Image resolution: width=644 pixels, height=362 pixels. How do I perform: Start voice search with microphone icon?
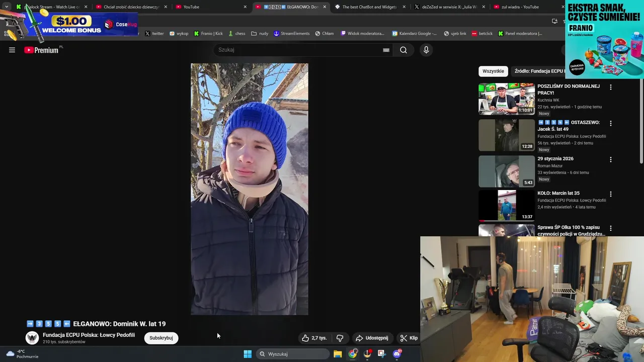(x=426, y=50)
